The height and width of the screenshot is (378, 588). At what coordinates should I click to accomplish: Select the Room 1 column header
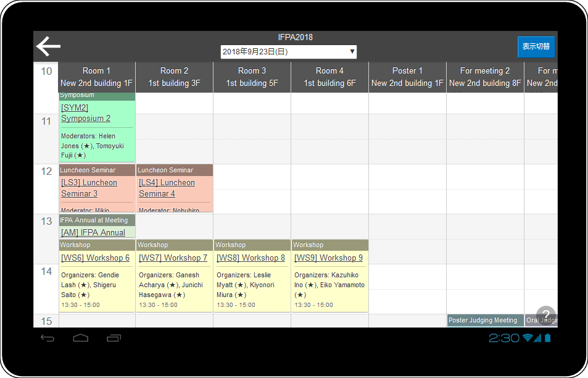coord(96,77)
